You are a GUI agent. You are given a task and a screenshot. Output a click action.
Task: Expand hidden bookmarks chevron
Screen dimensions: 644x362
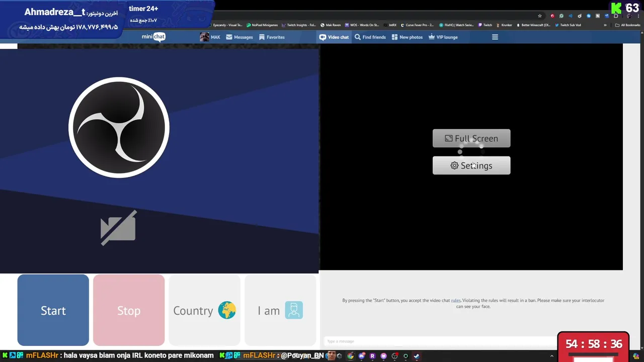tap(605, 25)
